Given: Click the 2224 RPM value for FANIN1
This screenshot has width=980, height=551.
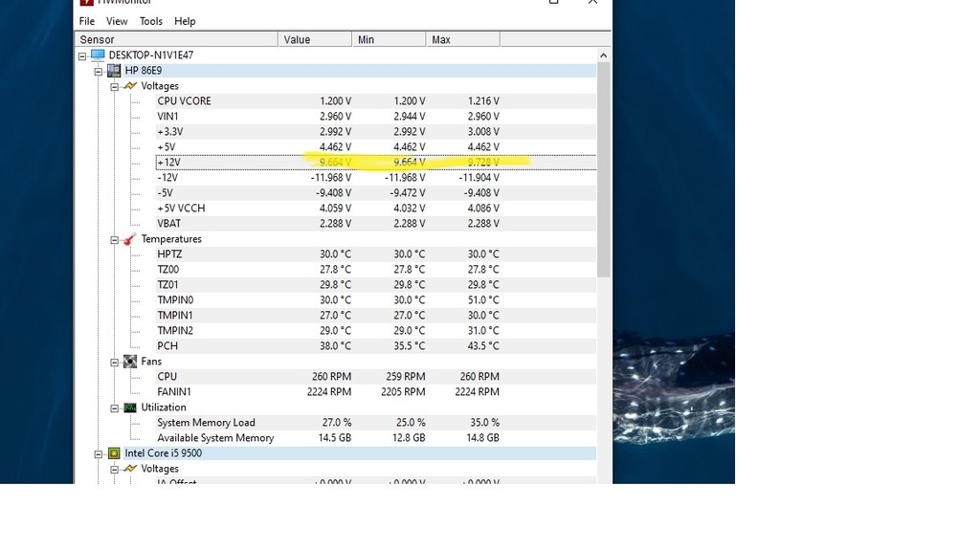Looking at the screenshot, I should [329, 391].
